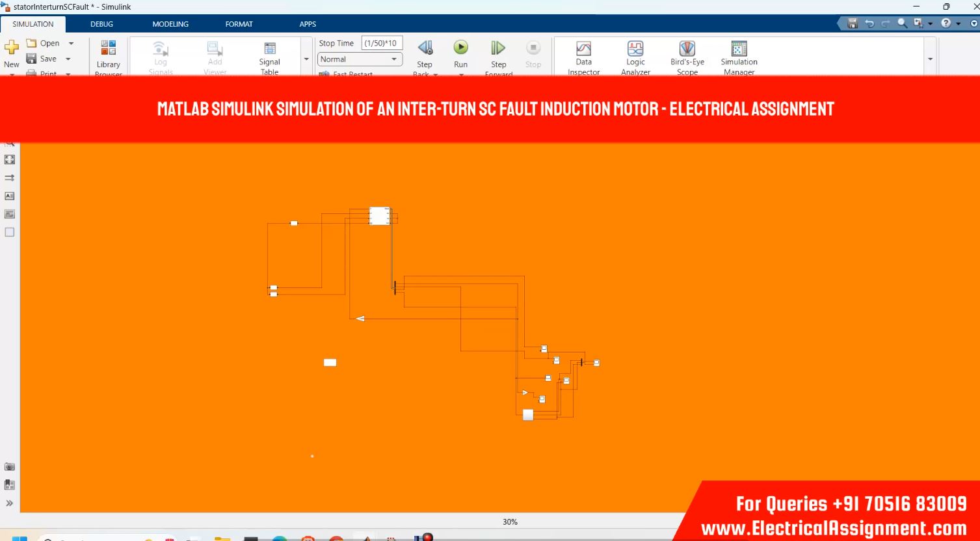
Task: Expand the Save dropdown arrow
Action: click(x=68, y=59)
